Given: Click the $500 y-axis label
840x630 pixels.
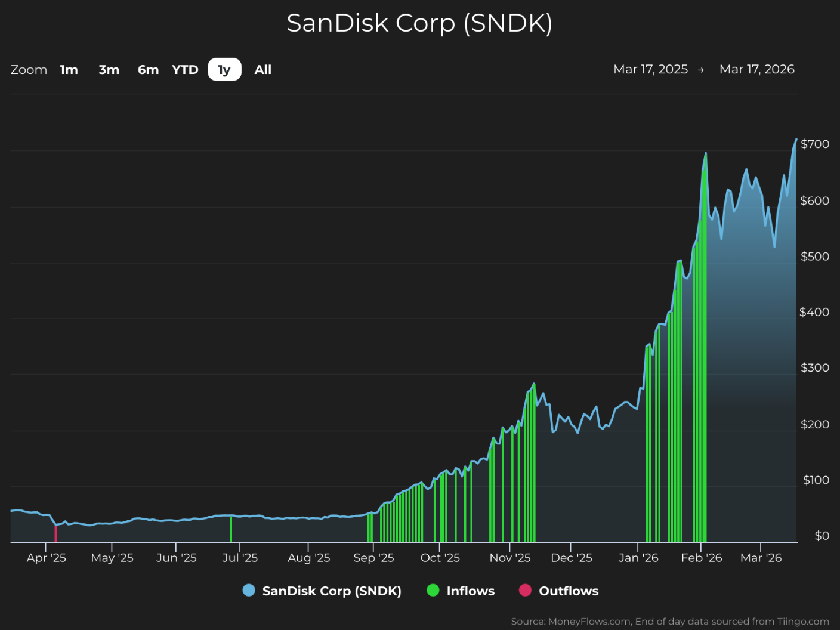Looking at the screenshot, I should point(815,256).
